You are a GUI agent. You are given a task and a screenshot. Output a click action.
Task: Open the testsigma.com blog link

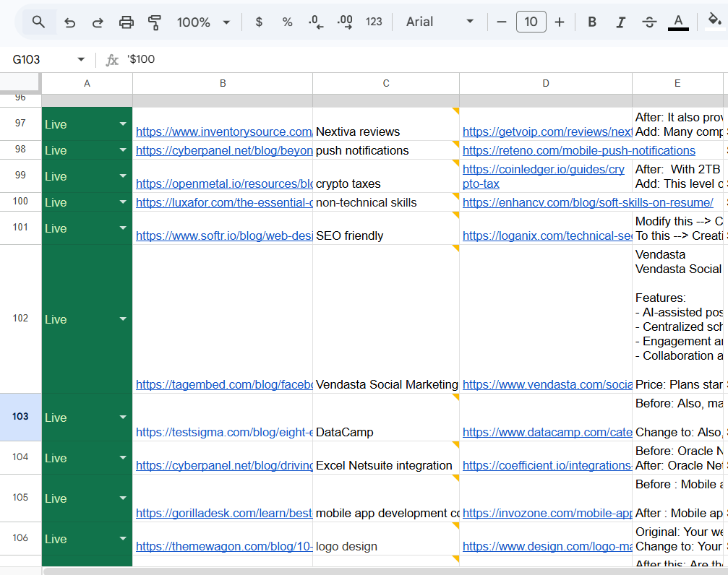pyautogui.click(x=224, y=432)
